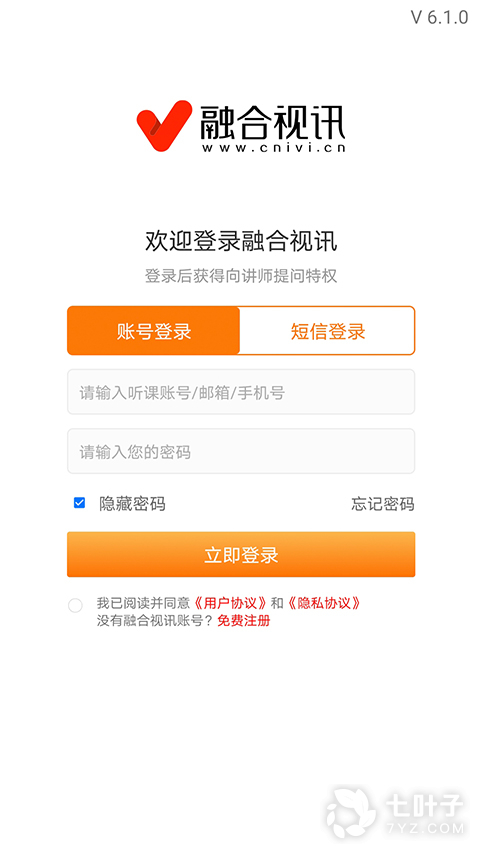
Task: Open the 忘记密码 link
Action: [382, 504]
